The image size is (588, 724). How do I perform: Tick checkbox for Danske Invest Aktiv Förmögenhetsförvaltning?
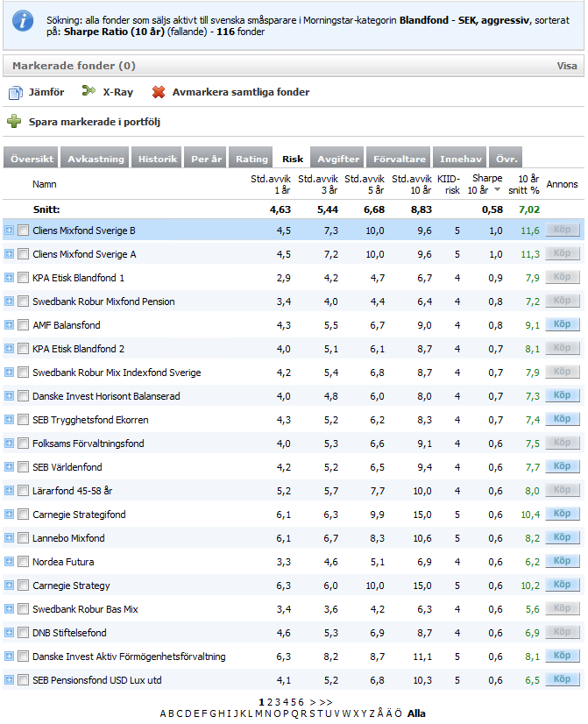(23, 657)
